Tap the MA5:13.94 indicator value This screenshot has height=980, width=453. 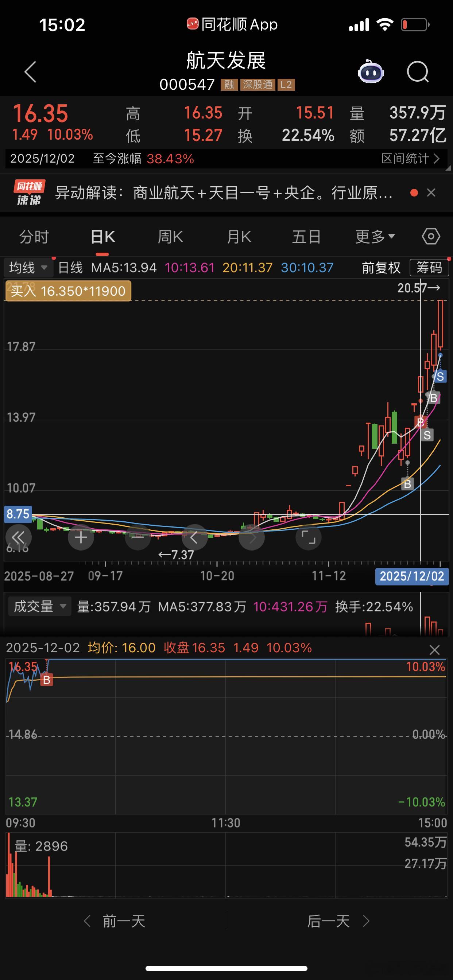click(124, 268)
